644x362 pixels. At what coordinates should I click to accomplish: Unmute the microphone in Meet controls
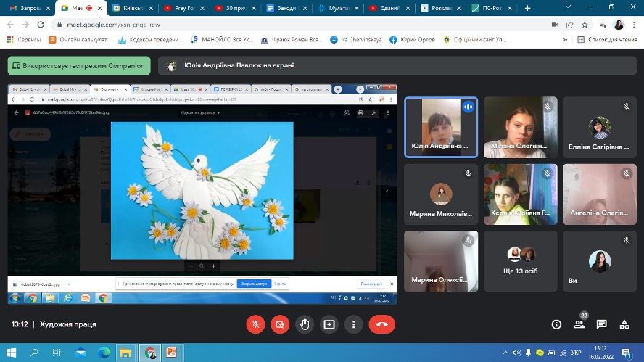tap(255, 324)
